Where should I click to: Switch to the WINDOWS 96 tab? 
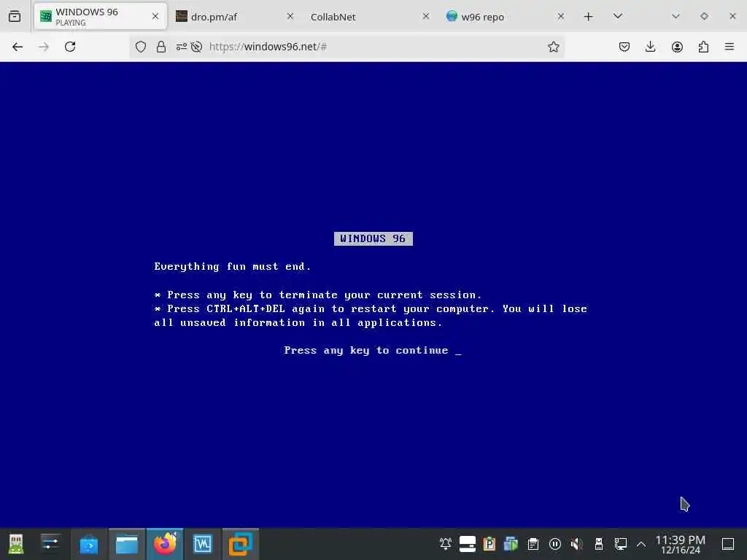100,17
